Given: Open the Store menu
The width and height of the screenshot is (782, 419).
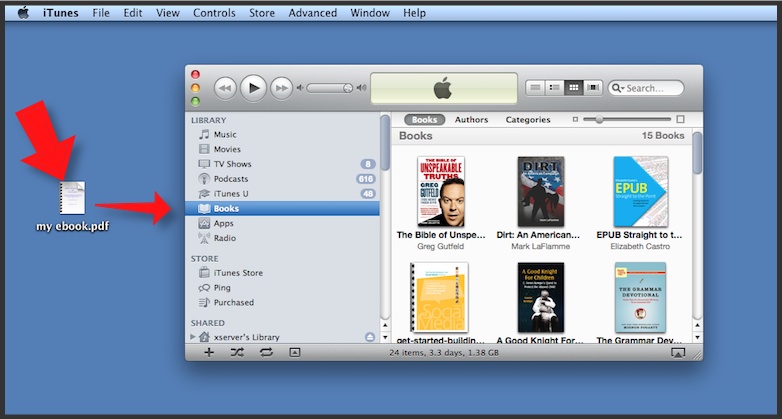Looking at the screenshot, I should (262, 13).
